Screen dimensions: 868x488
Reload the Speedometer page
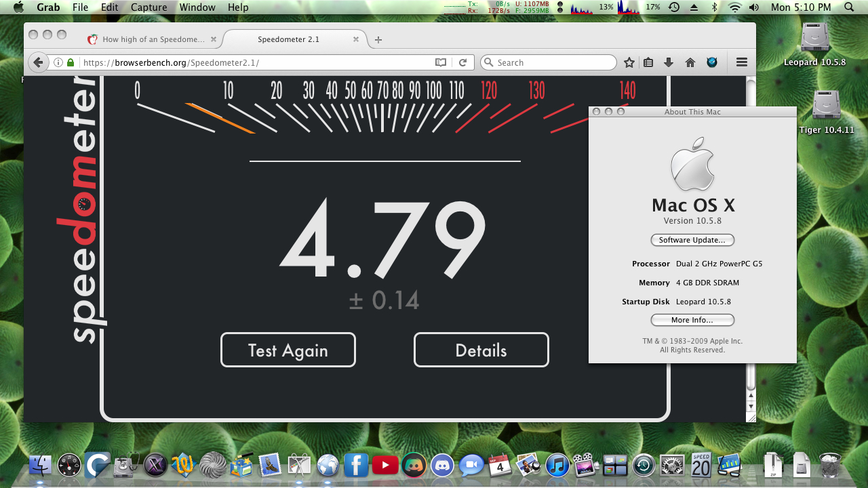click(x=463, y=62)
